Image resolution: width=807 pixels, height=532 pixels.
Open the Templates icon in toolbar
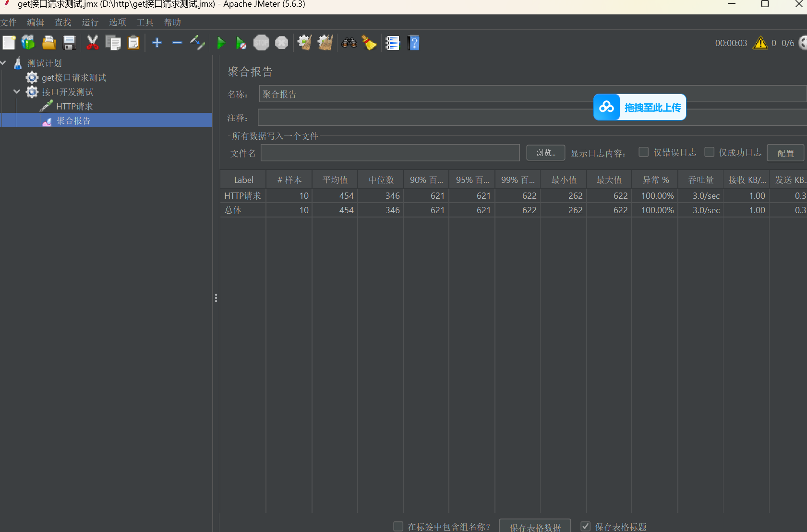click(x=28, y=43)
